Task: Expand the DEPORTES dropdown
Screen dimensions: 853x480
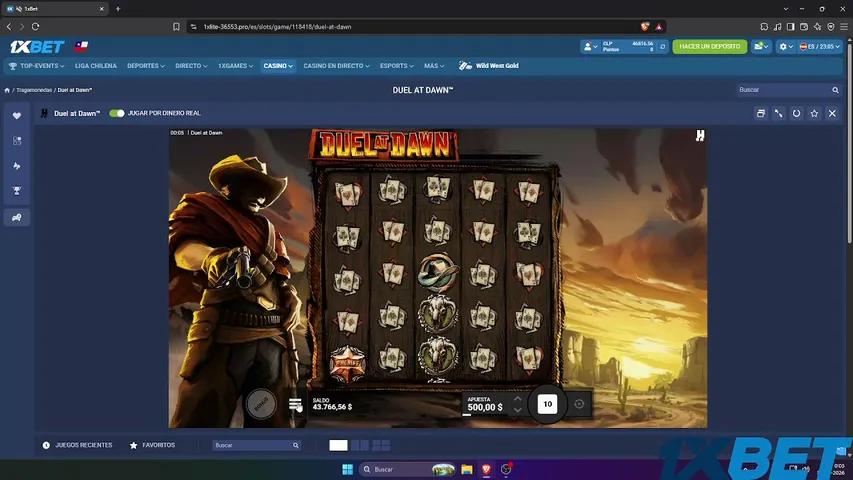Action: point(146,66)
